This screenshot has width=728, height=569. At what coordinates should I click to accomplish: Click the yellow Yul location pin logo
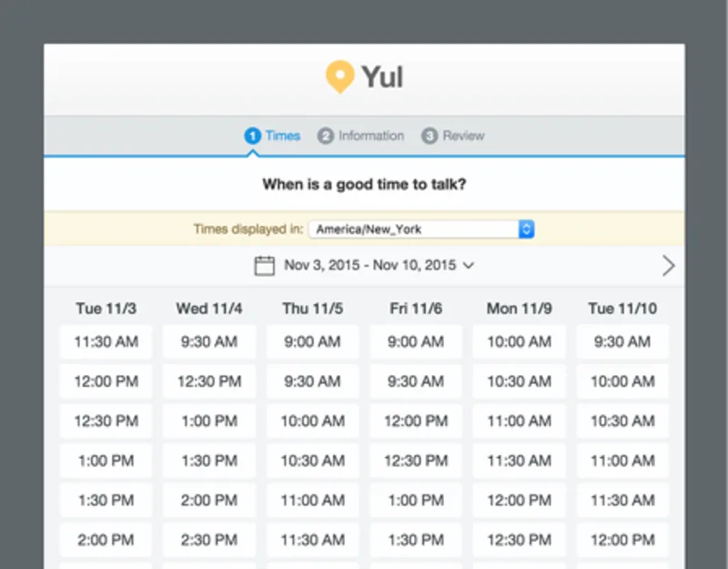(341, 76)
